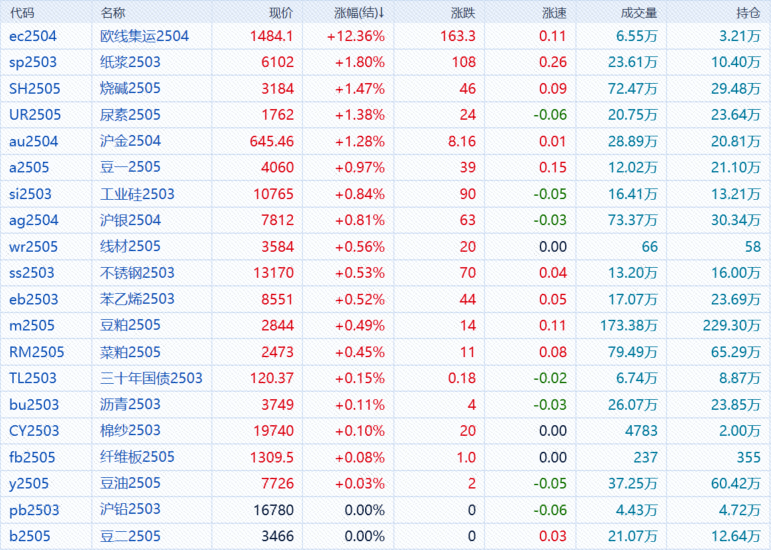Click the 代码 column header
The width and height of the screenshot is (771, 550).
coord(22,13)
